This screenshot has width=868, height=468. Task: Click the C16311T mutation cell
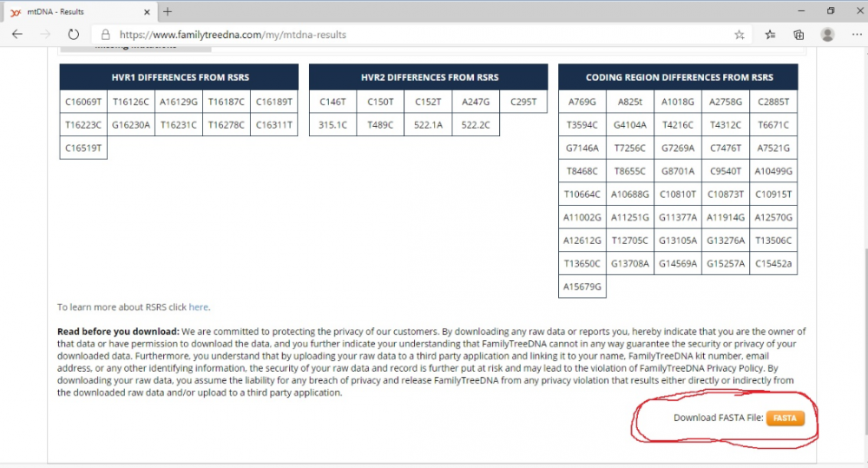point(274,125)
